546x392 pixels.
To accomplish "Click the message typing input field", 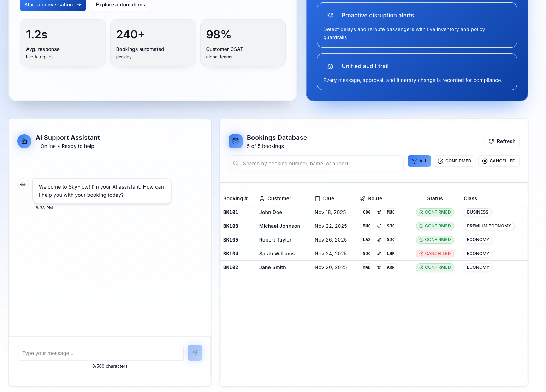I will tap(100, 353).
